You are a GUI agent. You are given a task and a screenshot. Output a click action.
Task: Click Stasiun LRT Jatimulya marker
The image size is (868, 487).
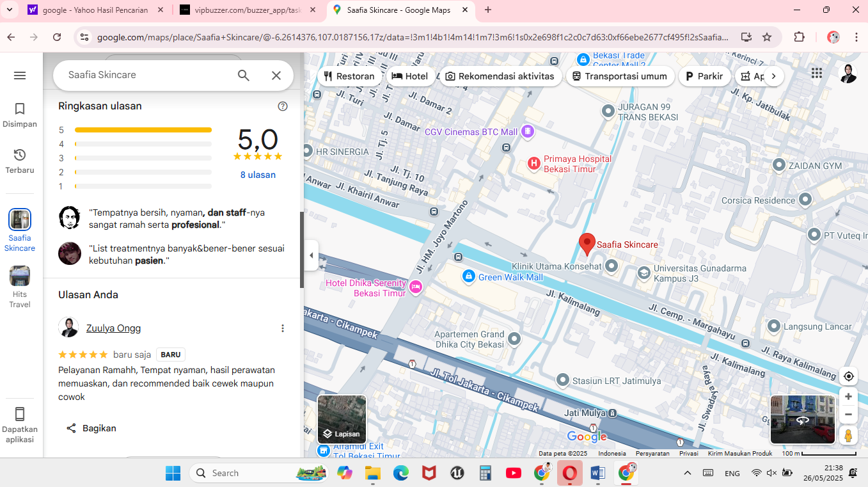(562, 380)
